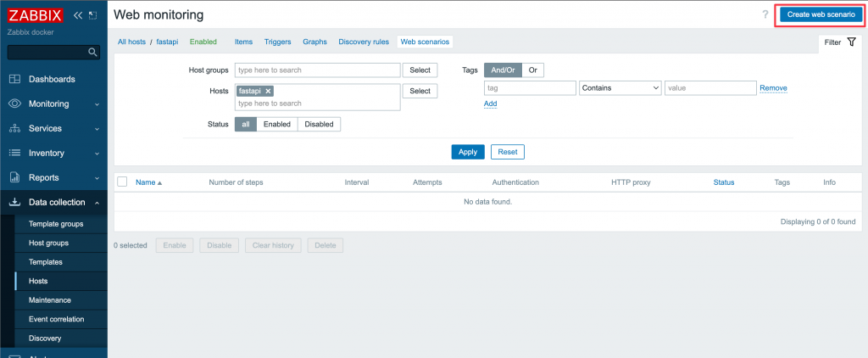
Task: Expand the Monitoring menu chevron
Action: pos(97,104)
